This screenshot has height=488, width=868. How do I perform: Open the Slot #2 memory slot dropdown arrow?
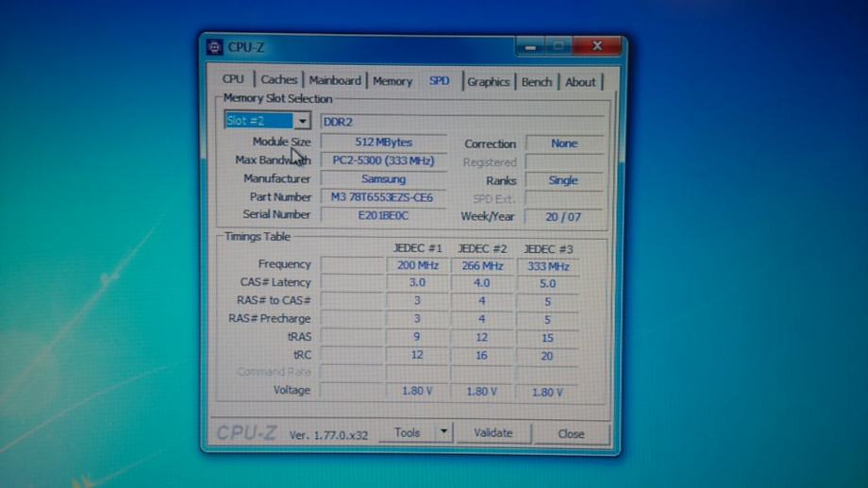(x=302, y=121)
